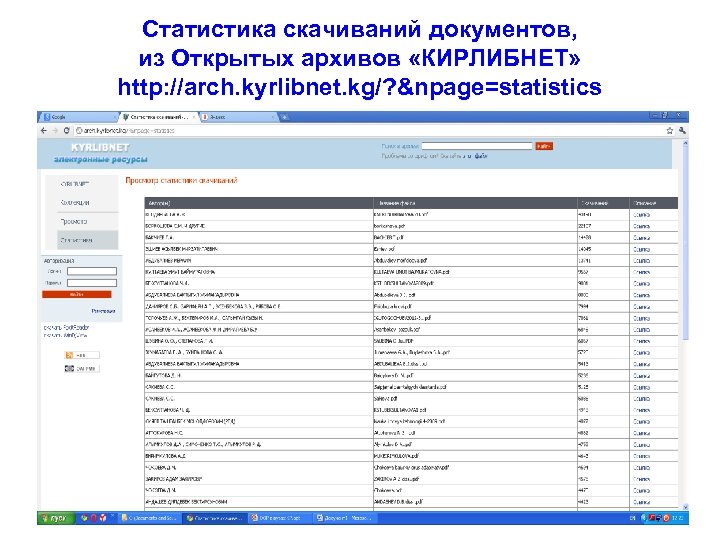The height and width of the screenshot is (540, 720).
Task: Click the page scrollbar down arrow
Action: tap(685, 507)
